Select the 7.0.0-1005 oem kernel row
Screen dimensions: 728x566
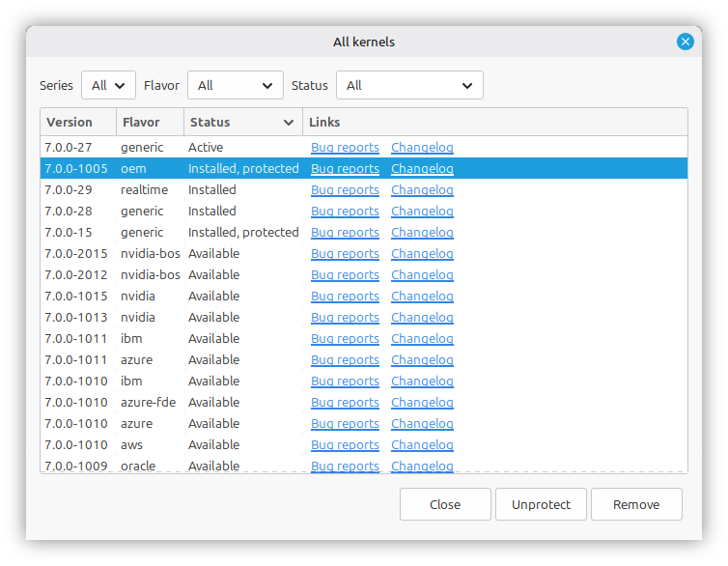click(x=364, y=169)
